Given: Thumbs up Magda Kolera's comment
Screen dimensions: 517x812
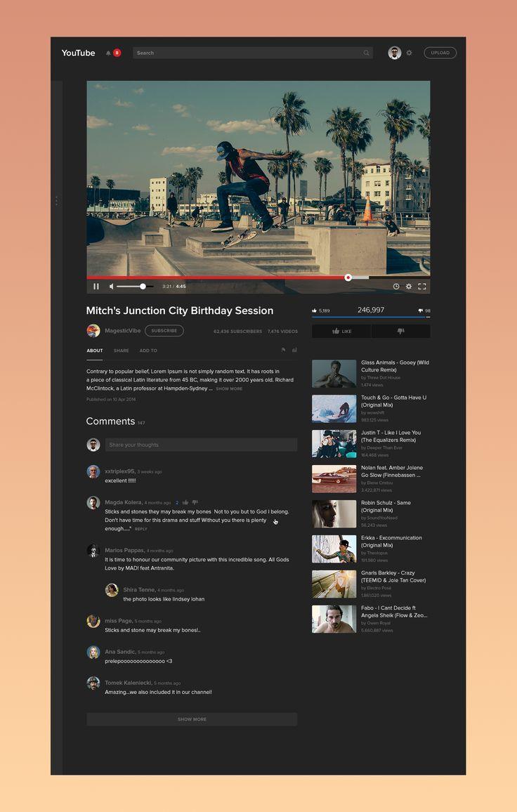Looking at the screenshot, I should click(x=185, y=502).
